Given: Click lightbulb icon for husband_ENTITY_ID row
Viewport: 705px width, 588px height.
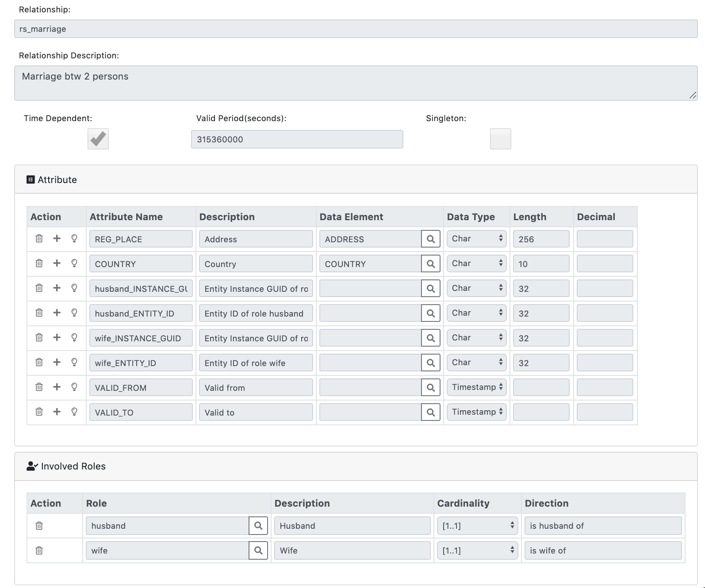Looking at the screenshot, I should point(74,313).
